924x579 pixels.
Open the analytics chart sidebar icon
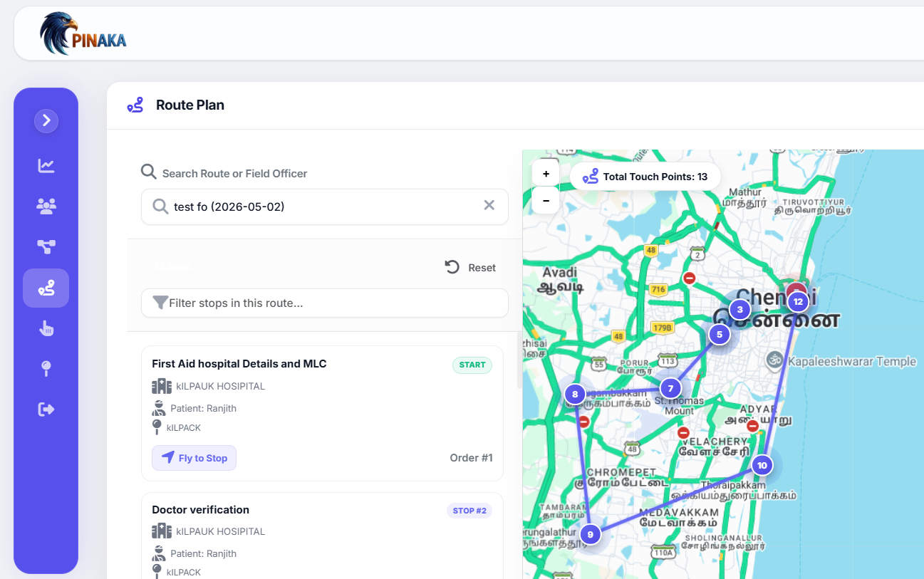point(46,166)
